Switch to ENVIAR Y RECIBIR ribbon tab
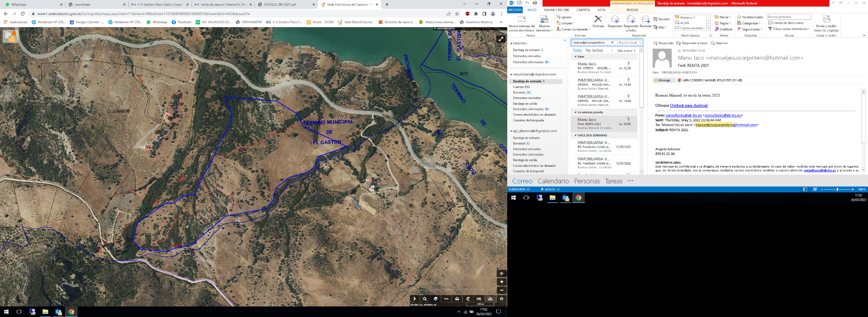The image size is (868, 317). point(556,10)
